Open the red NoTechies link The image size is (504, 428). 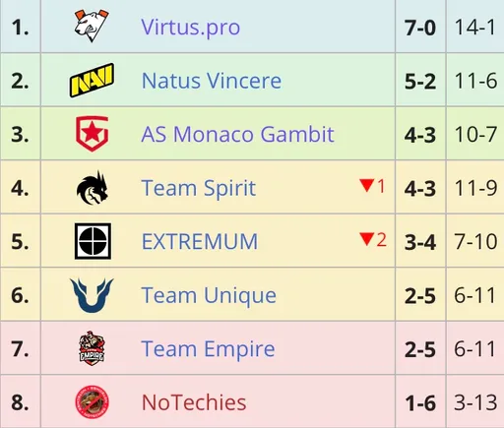(194, 402)
